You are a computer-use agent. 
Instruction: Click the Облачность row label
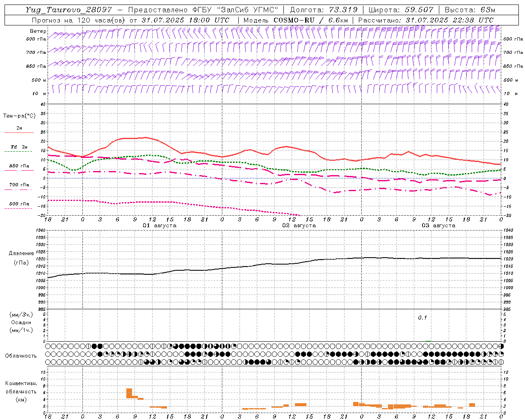point(21,356)
